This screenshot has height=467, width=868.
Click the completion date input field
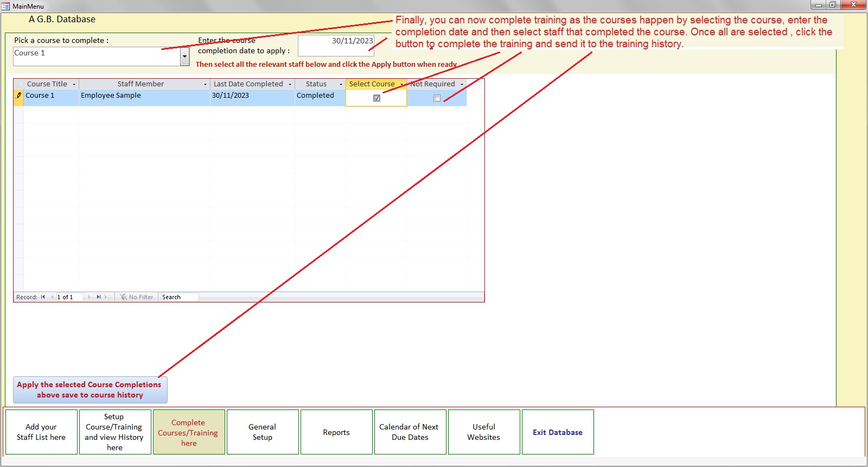[x=336, y=46]
